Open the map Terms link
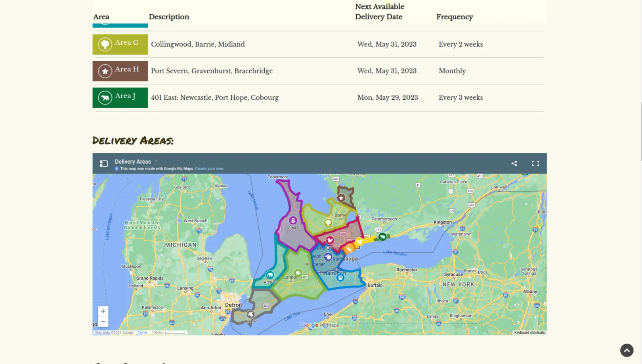The image size is (642, 364). [143, 333]
